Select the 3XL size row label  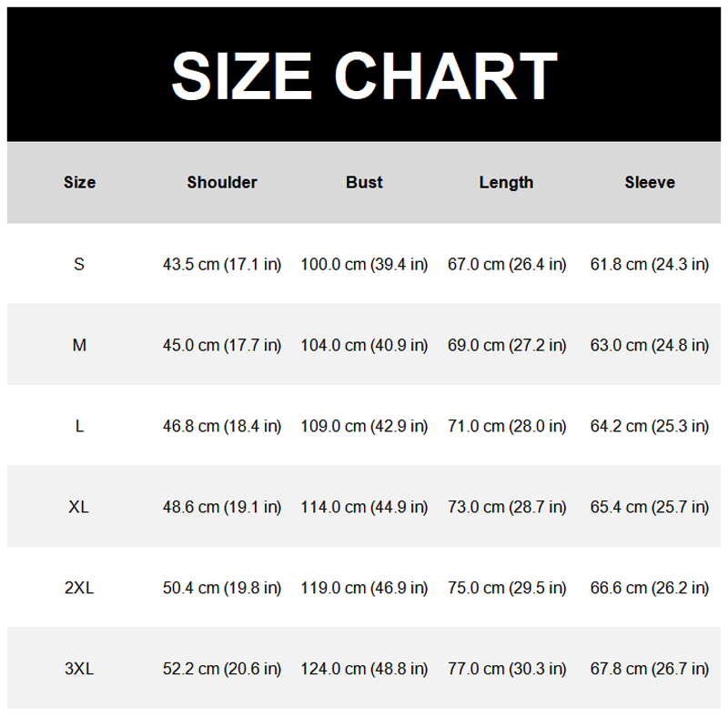pyautogui.click(x=79, y=669)
